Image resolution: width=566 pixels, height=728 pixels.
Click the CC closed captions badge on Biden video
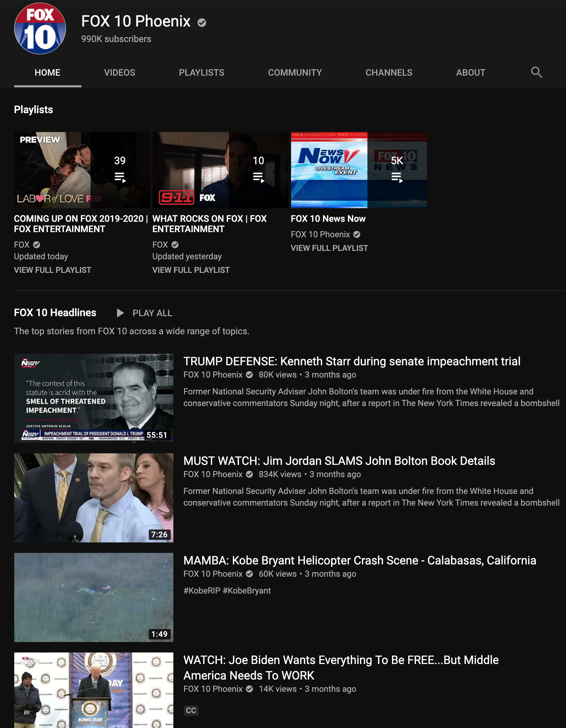[x=191, y=710]
